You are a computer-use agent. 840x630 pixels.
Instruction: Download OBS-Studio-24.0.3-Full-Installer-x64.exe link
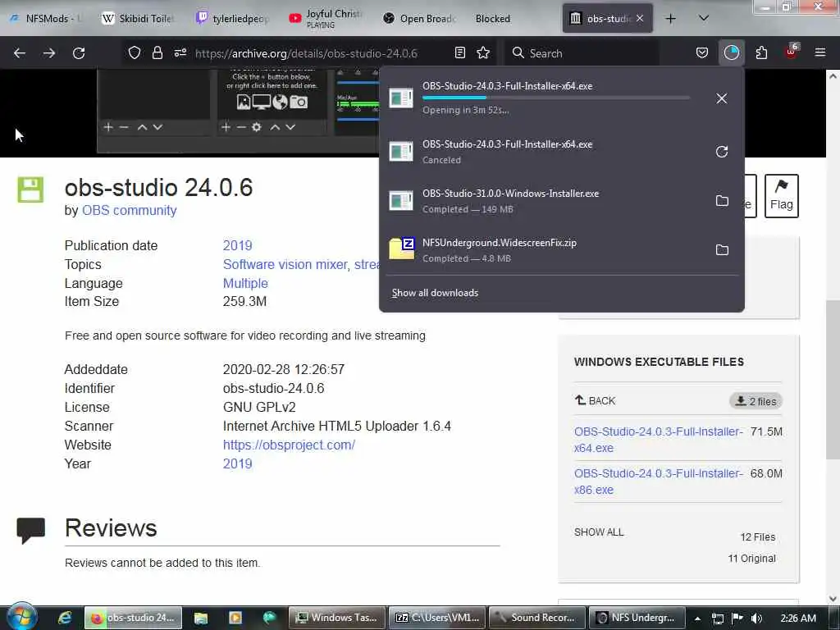[x=659, y=440]
